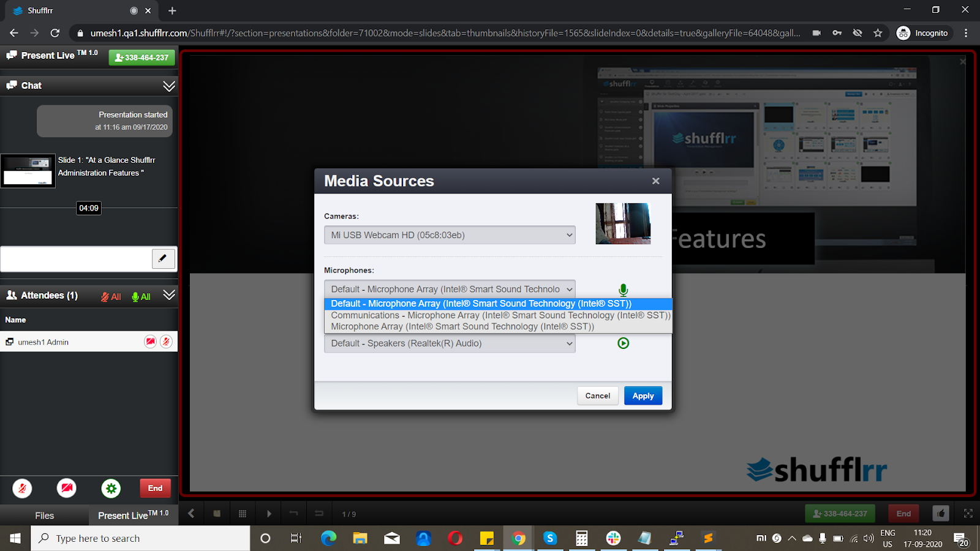
Task: Toggle microphone for umesh1 Admin
Action: [166, 342]
